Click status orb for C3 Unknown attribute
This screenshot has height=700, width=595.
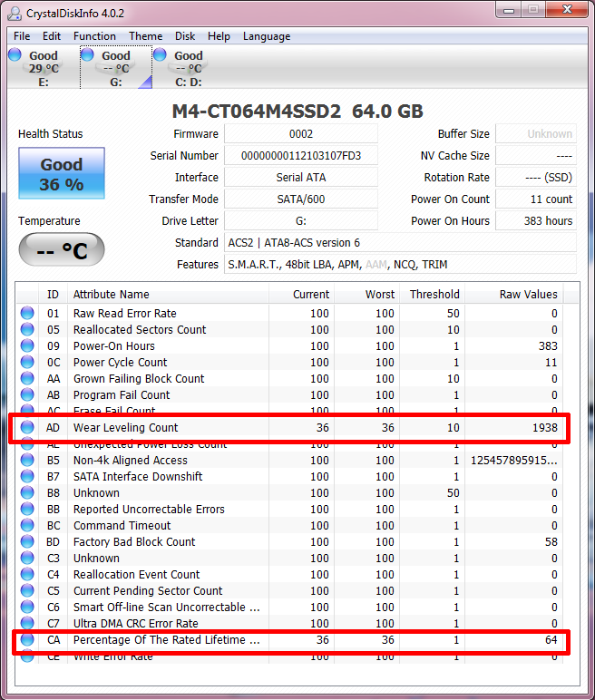tap(27, 558)
